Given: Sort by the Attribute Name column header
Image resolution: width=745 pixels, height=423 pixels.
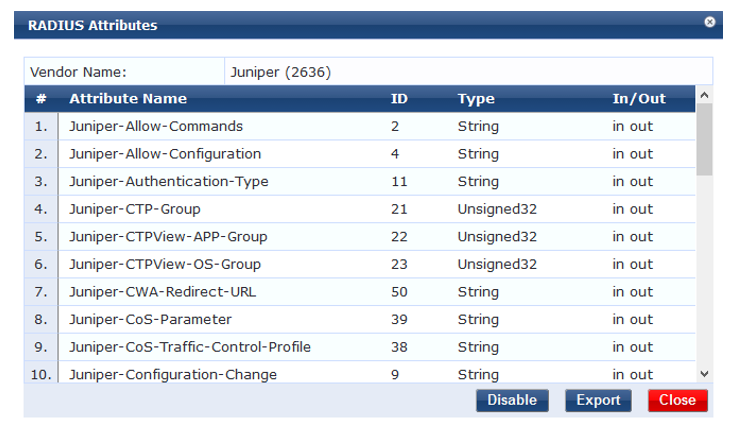Looking at the screenshot, I should (128, 99).
